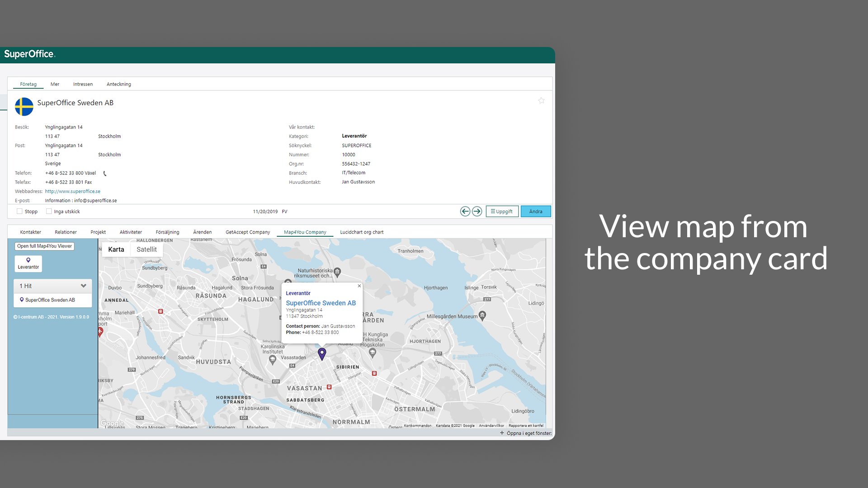Click the purple map pin marker

click(x=322, y=353)
